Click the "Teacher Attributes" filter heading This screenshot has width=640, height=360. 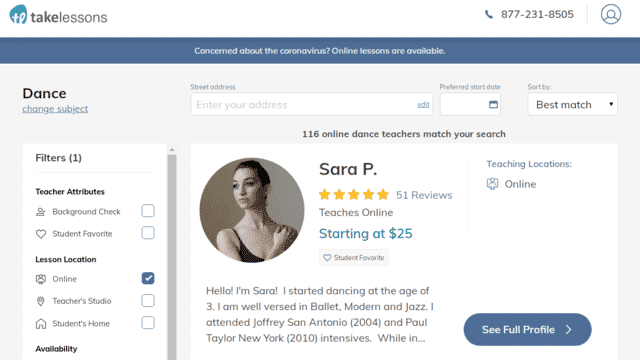[x=70, y=192]
